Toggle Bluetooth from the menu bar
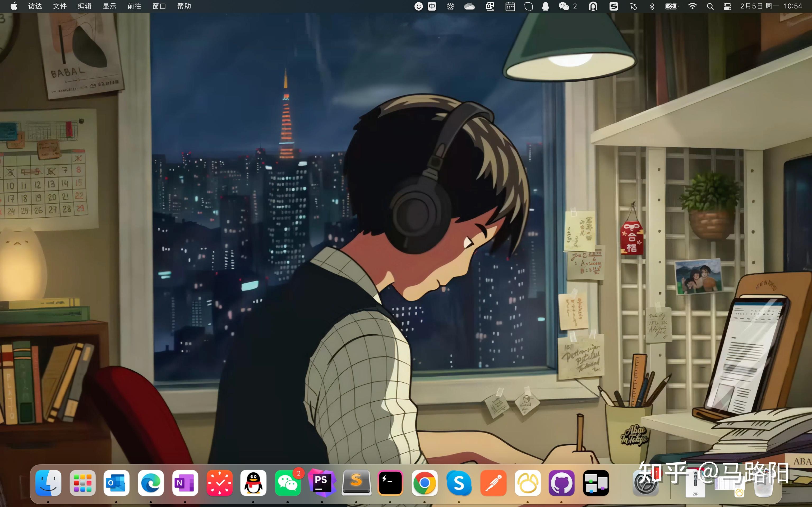Screen dimensions: 812x507 pyautogui.click(x=652, y=6)
